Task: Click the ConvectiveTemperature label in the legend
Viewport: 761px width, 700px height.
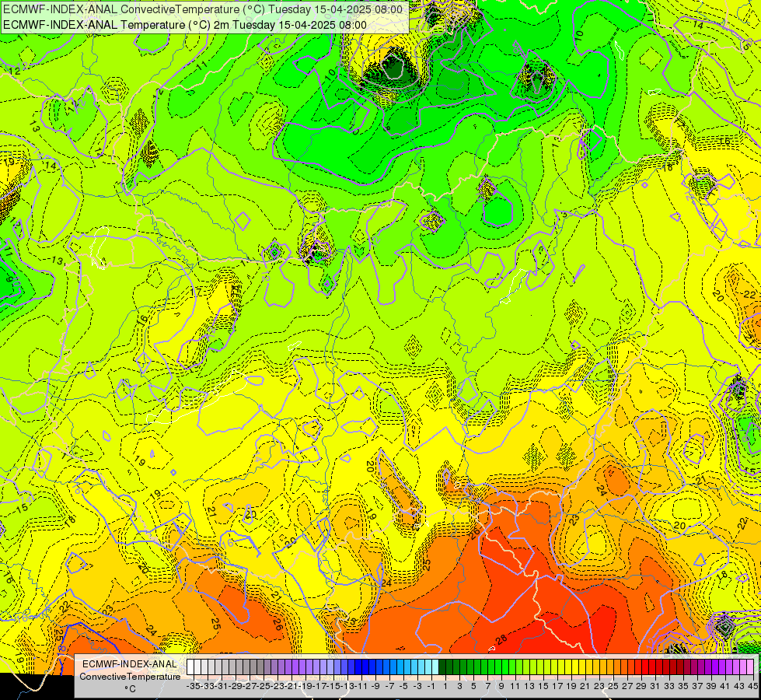Action: [x=130, y=677]
